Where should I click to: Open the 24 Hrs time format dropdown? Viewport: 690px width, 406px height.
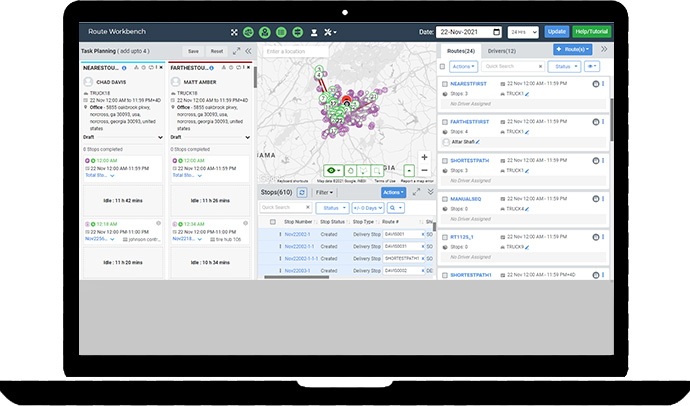click(524, 32)
